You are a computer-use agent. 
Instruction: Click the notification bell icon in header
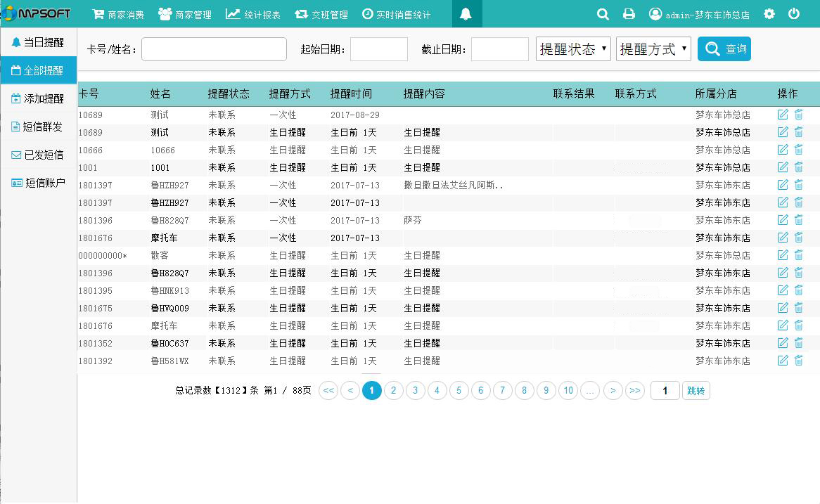pos(466,14)
